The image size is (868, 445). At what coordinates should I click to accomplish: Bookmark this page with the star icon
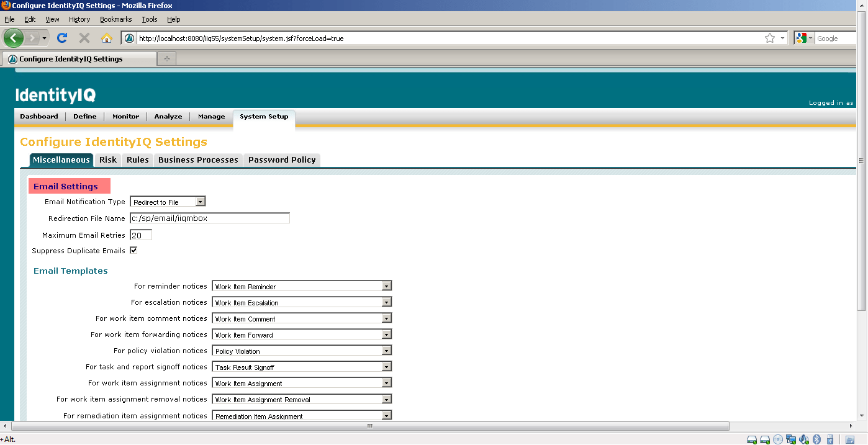(x=770, y=38)
